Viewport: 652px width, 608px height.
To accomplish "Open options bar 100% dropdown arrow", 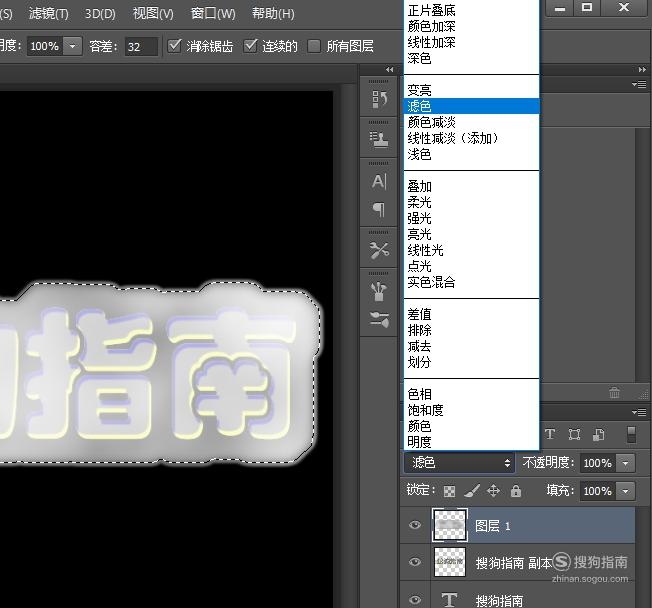I will 72,46.
